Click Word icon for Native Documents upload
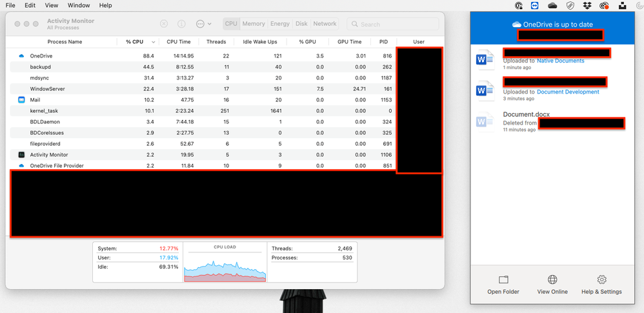The width and height of the screenshot is (644, 313). click(485, 60)
